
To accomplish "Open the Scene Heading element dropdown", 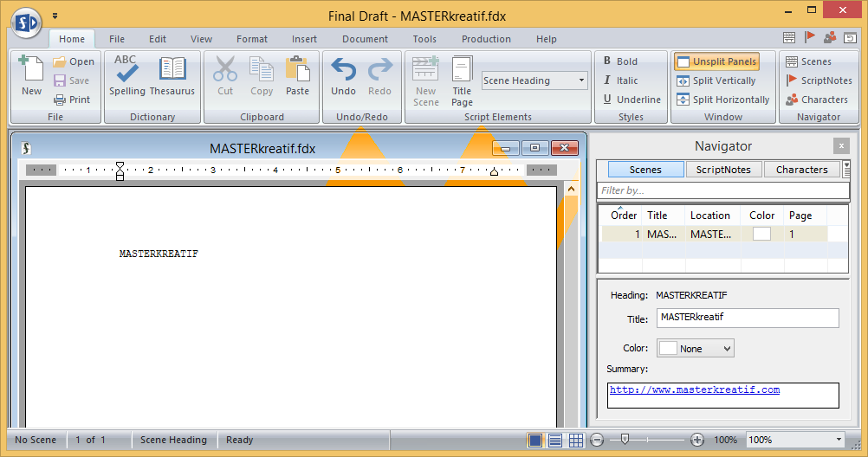I will 581,80.
